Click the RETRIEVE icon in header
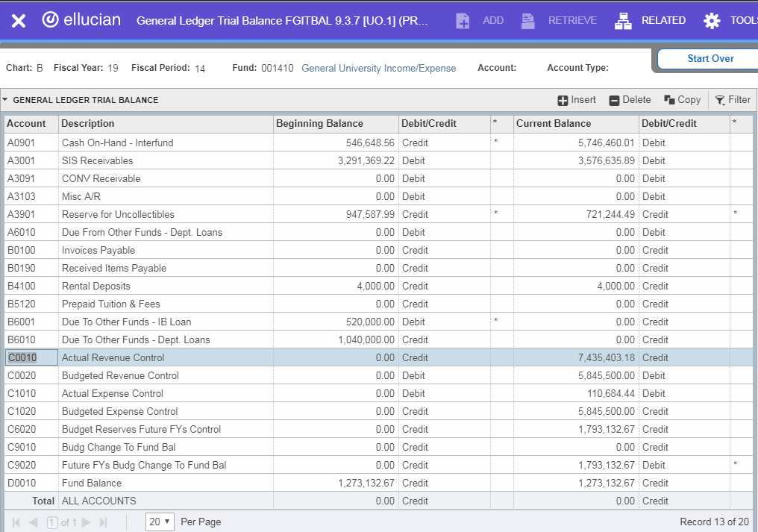Image resolution: width=758 pixels, height=532 pixels. tap(528, 21)
